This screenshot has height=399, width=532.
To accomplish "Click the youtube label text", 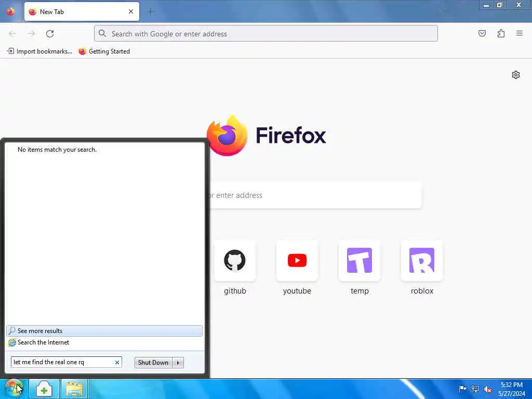I will [297, 291].
